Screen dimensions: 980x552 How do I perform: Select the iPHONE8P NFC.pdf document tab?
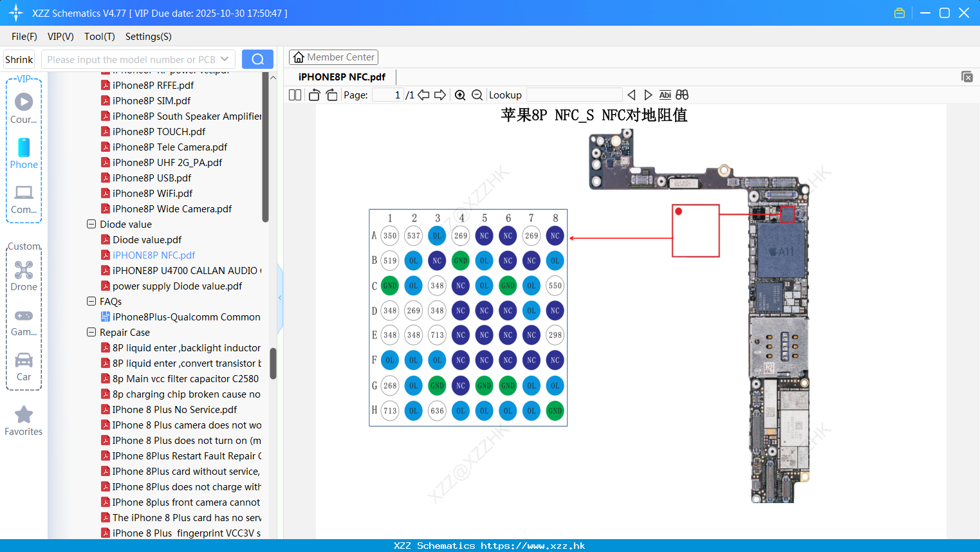[342, 77]
